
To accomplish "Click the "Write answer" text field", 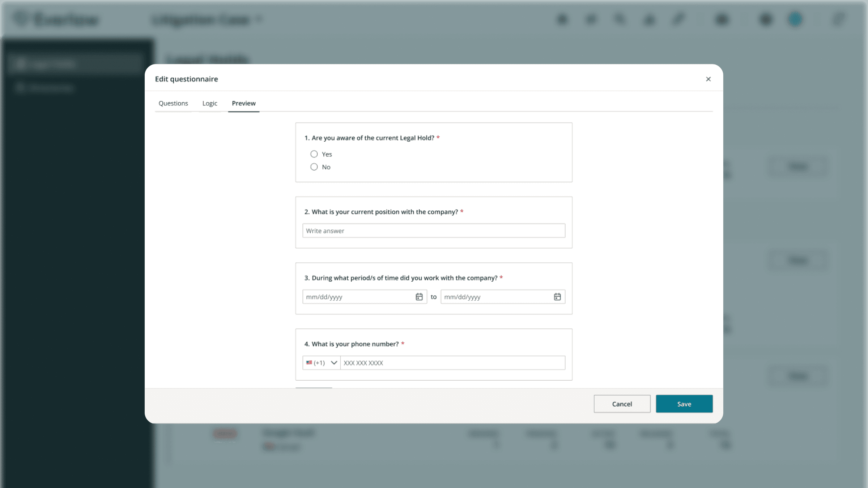I will [433, 230].
